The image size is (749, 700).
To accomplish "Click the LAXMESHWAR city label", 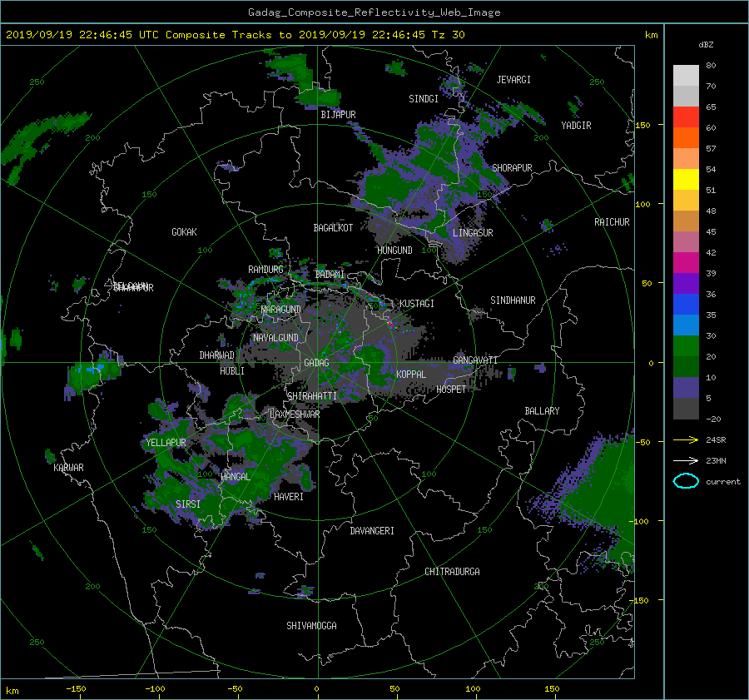I will [295, 415].
